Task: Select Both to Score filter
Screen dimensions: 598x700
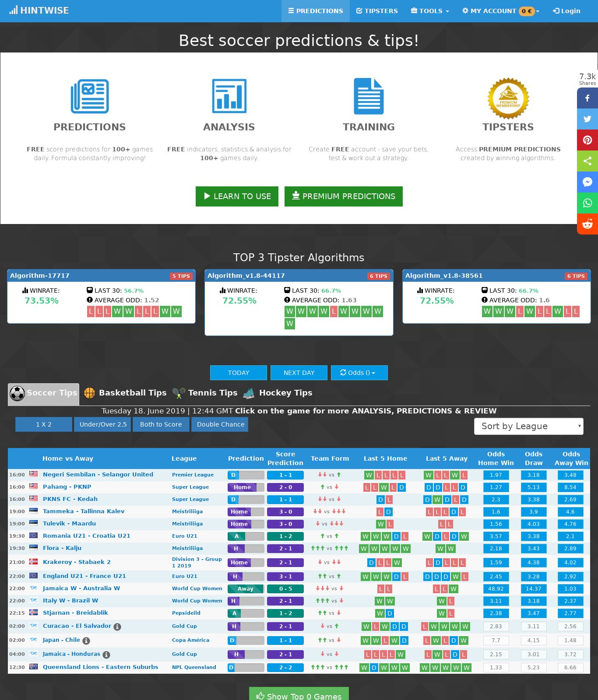Action: pyautogui.click(x=161, y=424)
